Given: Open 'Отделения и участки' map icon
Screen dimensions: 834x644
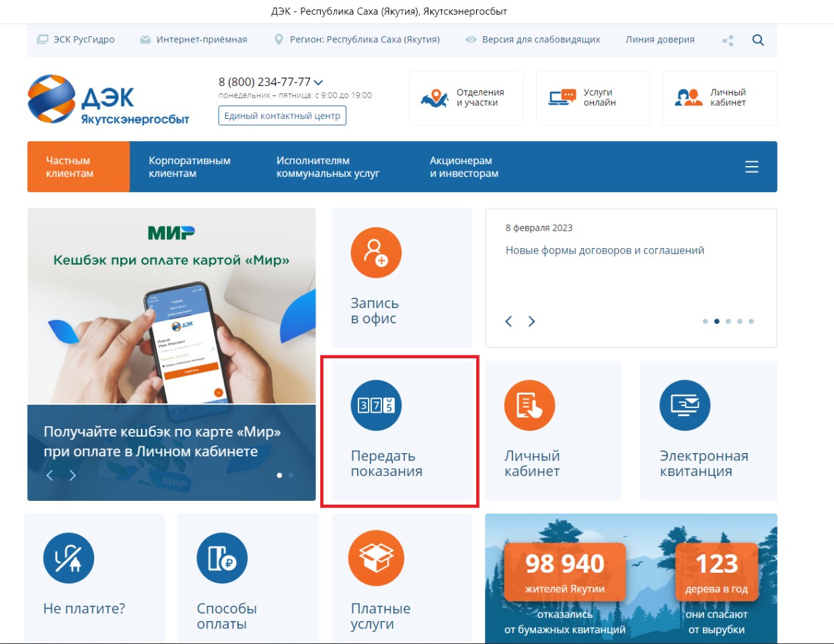Looking at the screenshot, I should click(434, 98).
